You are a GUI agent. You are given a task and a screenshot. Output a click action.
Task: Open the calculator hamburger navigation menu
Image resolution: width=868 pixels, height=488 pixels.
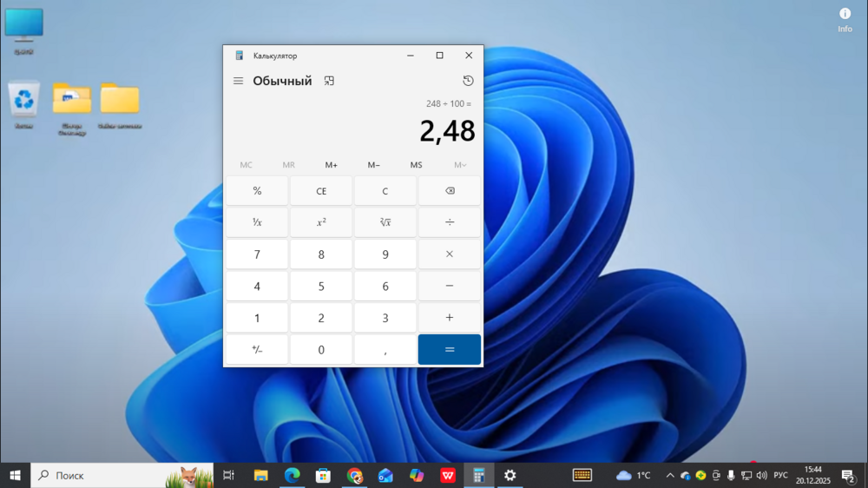(x=238, y=81)
